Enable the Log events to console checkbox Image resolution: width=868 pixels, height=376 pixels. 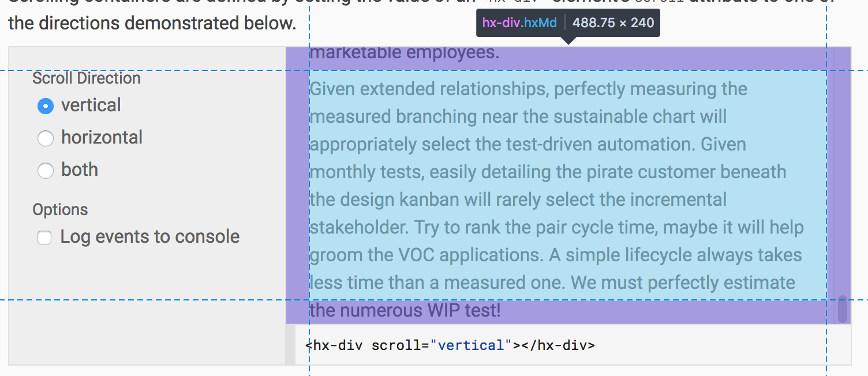pos(44,237)
